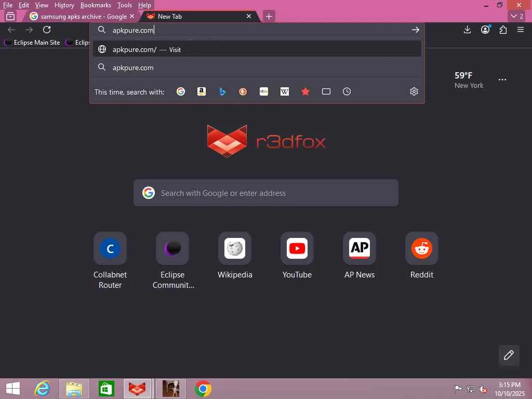
Task: Choose the apkpure.com/ Visit suggestion
Action: pyautogui.click(x=257, y=49)
